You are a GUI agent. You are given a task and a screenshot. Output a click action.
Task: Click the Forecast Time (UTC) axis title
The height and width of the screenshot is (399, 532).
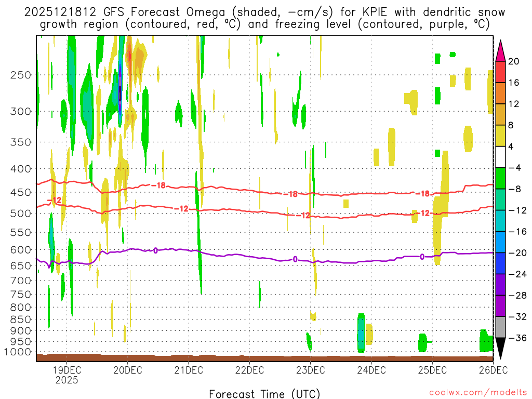pyautogui.click(x=264, y=393)
